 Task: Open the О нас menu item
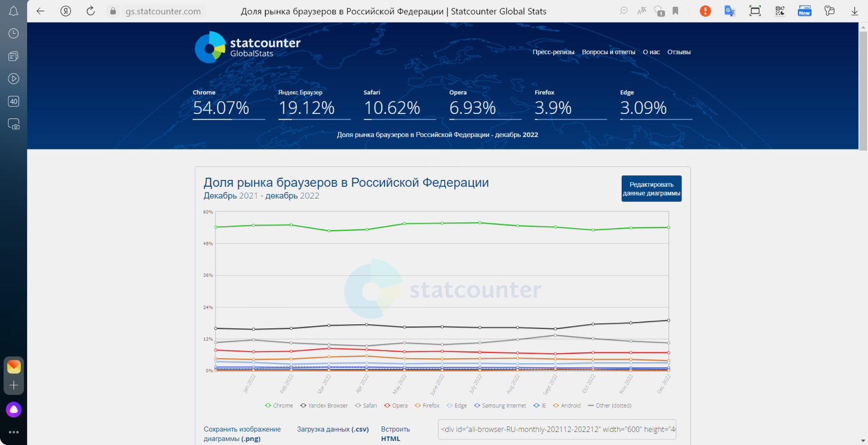(651, 52)
